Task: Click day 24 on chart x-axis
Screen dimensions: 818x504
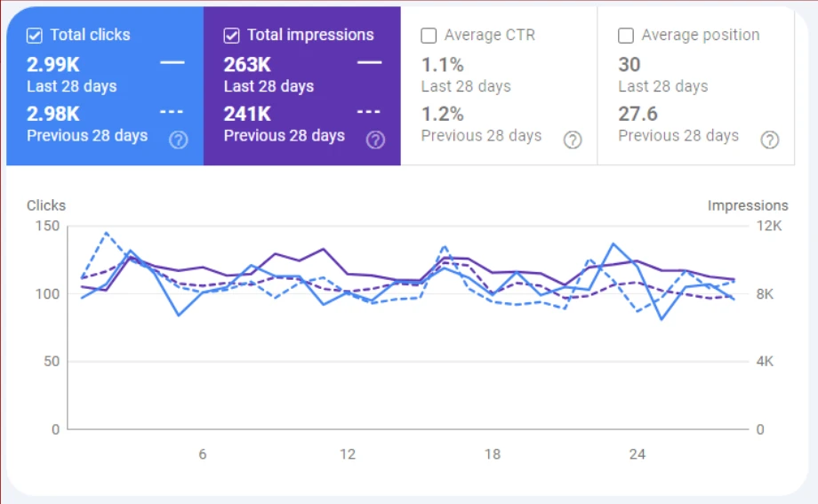Action: [638, 454]
